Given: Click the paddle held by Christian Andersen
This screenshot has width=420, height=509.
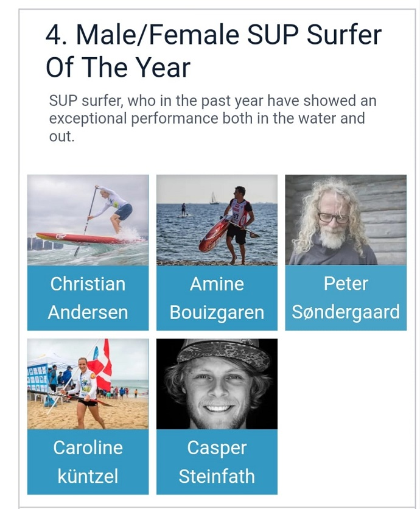Looking at the screenshot, I should tap(86, 219).
